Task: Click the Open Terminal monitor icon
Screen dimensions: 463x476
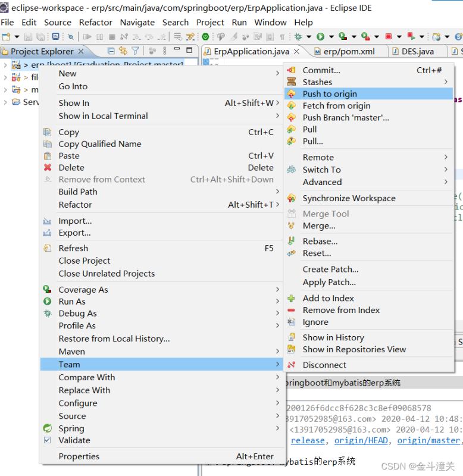Action: (55, 37)
